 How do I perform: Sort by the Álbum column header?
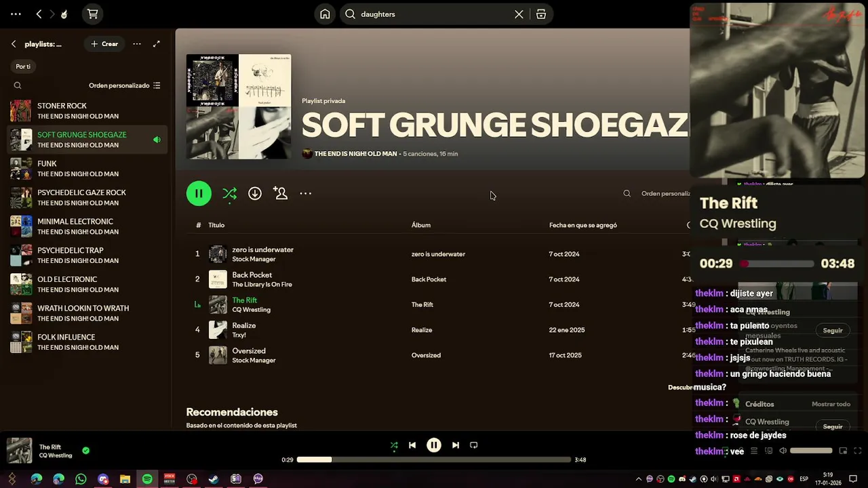click(421, 225)
